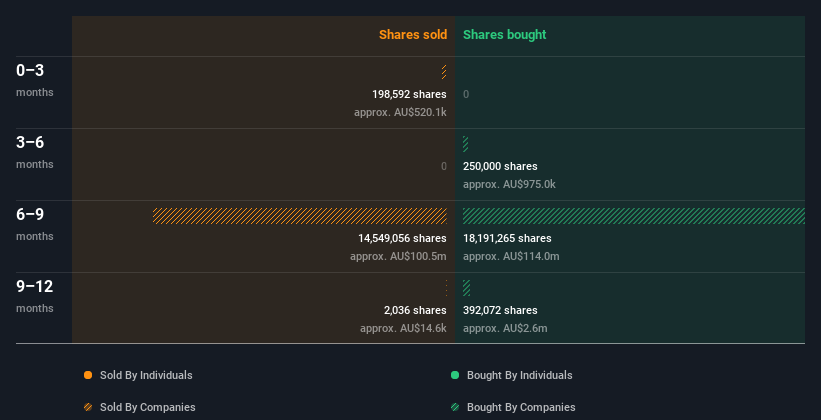Screen dimensions: 821x420
Task: Click the 198,592 shares value
Action: pos(409,94)
